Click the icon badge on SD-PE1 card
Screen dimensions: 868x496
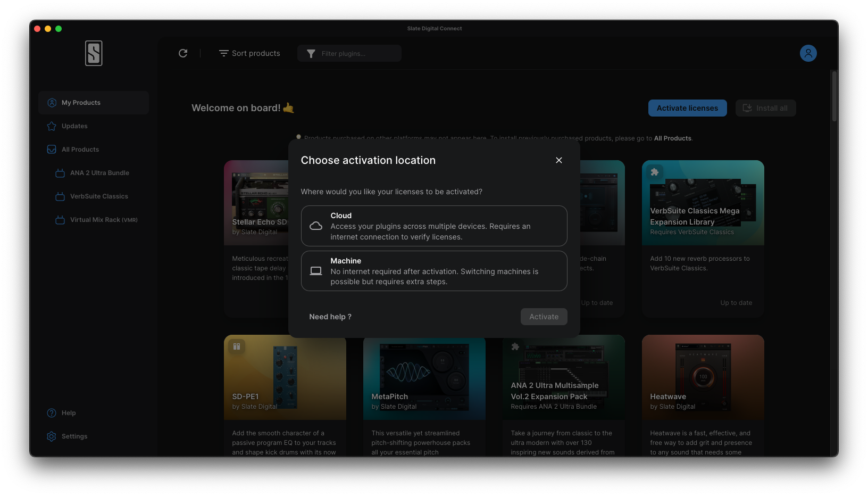point(237,346)
